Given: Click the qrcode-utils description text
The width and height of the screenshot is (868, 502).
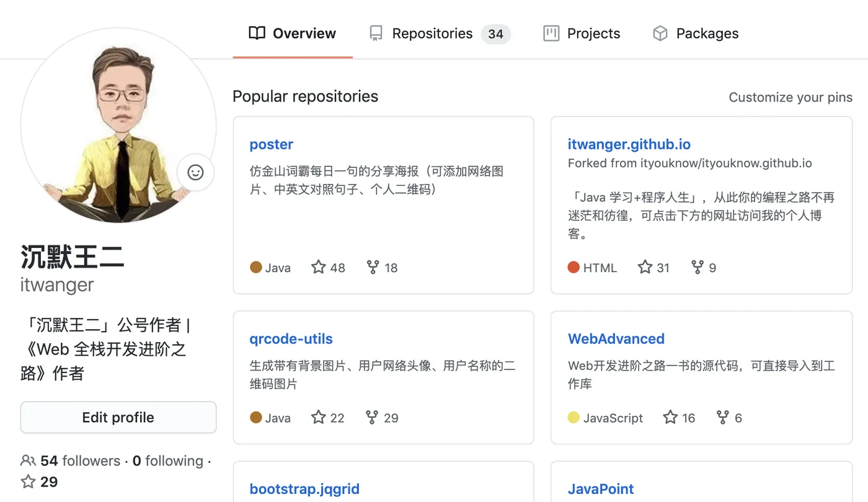Looking at the screenshot, I should [383, 375].
